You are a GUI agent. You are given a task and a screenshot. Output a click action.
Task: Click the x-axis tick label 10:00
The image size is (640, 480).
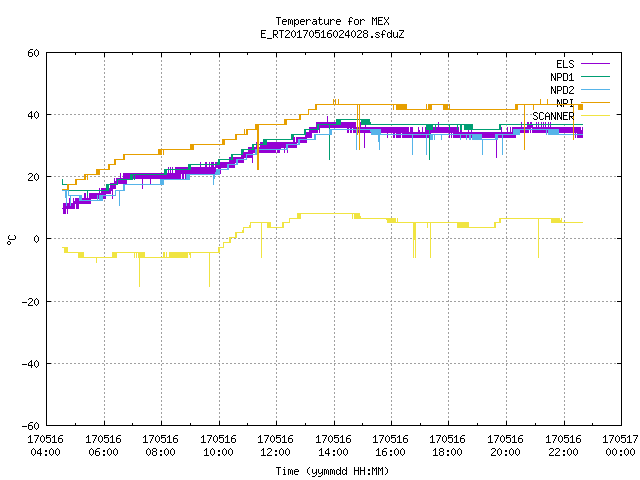(x=218, y=453)
